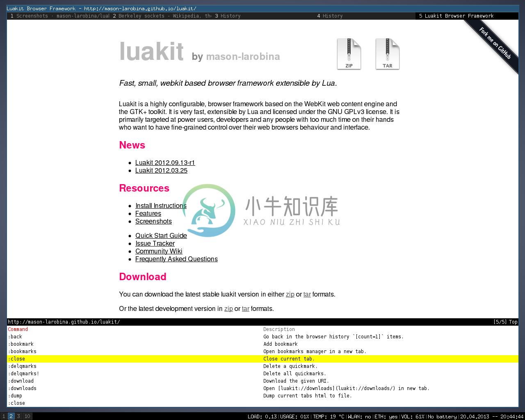Image resolution: width=525 pixels, height=420 pixels.
Task: Click tar link for development version
Action: tap(245, 309)
